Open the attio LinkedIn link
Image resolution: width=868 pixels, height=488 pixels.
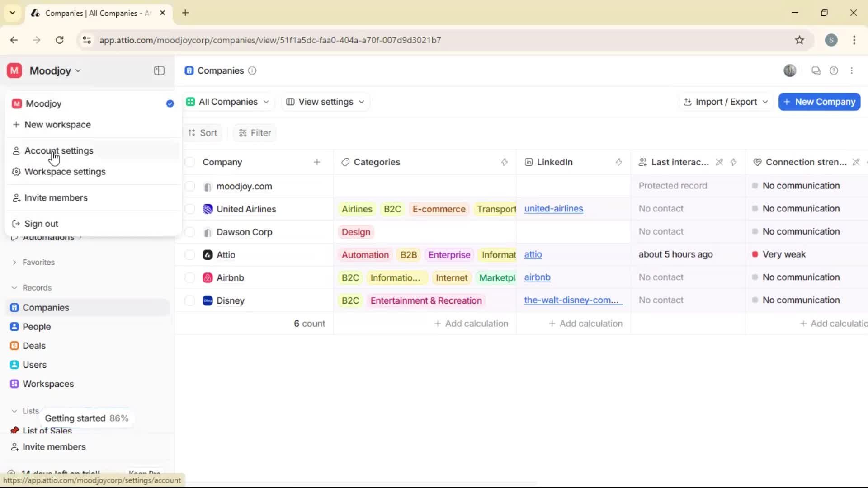pos(533,254)
